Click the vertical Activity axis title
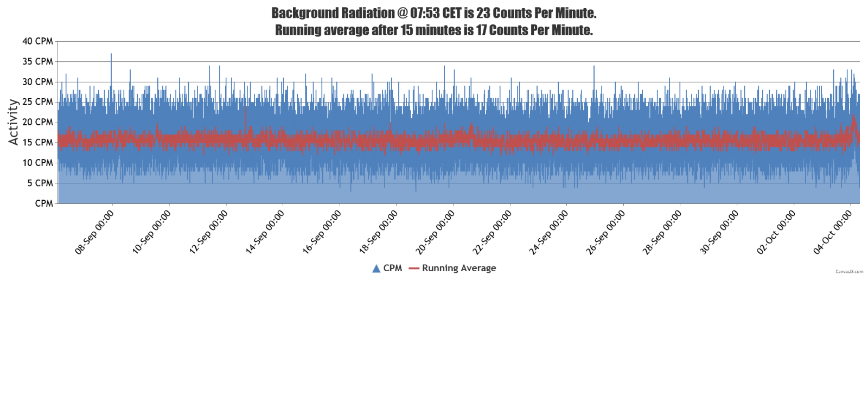This screenshot has height=415, width=868. pos(13,122)
